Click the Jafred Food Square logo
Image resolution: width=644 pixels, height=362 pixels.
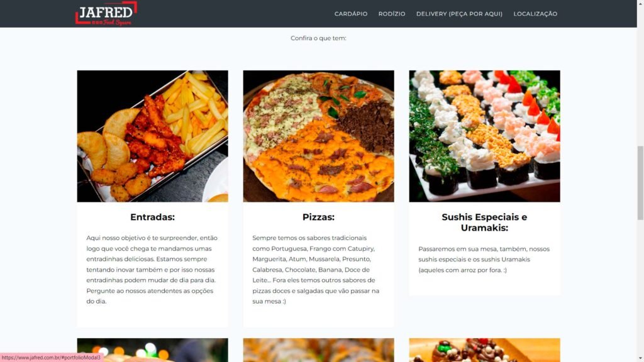point(106,13)
